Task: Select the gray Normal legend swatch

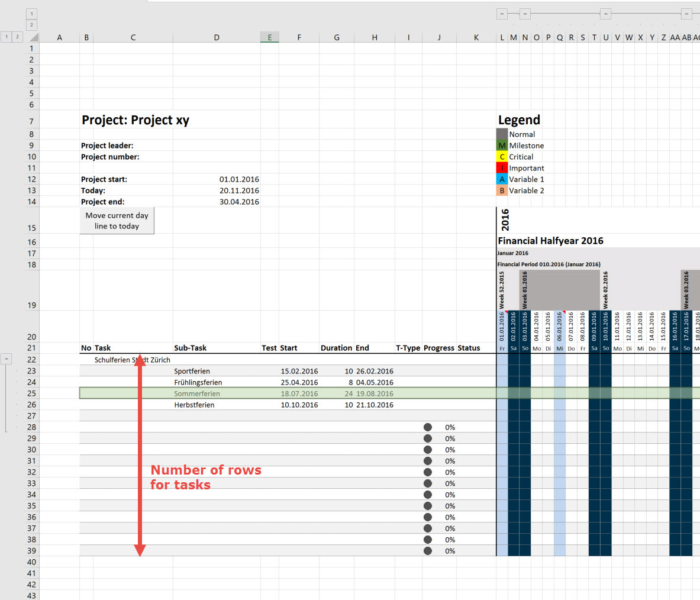Action: pyautogui.click(x=502, y=134)
